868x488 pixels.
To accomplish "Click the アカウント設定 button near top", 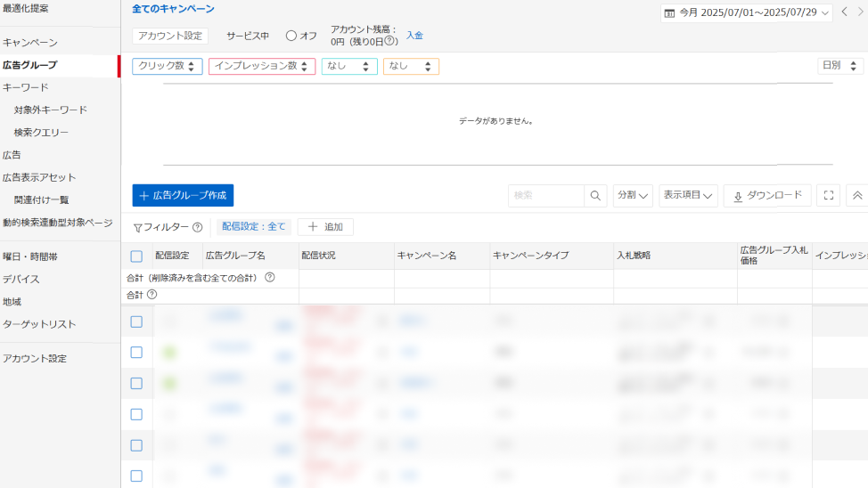I will point(170,36).
